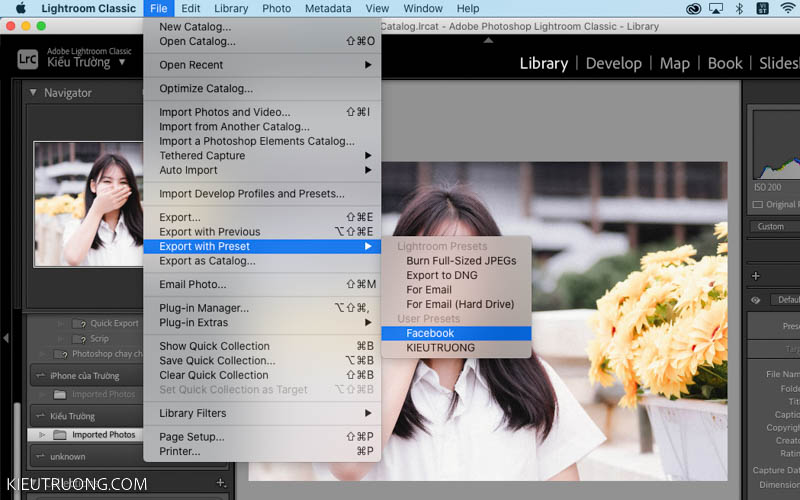Open the Custom preset dropdown
Screen dimensions: 800x500
[775, 227]
